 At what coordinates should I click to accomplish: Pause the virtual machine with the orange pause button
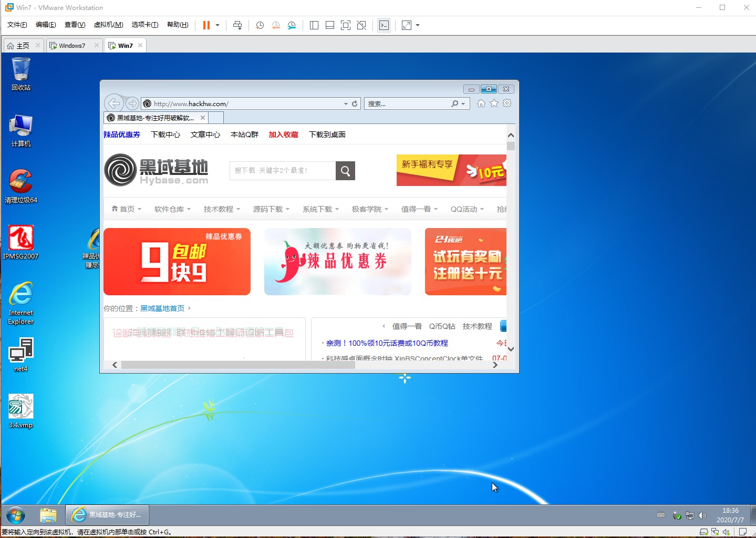[x=206, y=25]
